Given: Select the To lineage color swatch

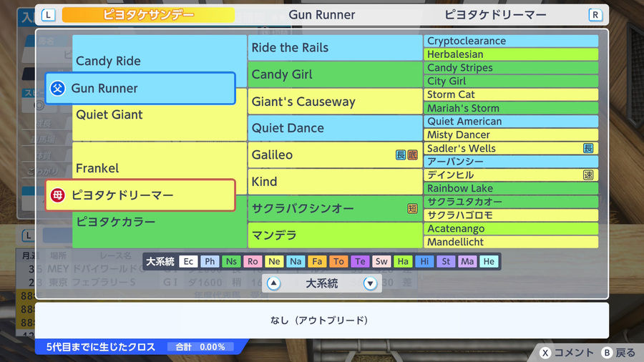Looking at the screenshot, I should [x=338, y=261].
